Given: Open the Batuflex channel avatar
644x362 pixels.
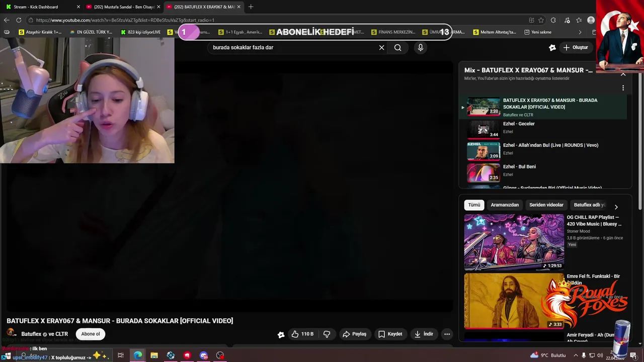Looking at the screenshot, I should click(12, 333).
